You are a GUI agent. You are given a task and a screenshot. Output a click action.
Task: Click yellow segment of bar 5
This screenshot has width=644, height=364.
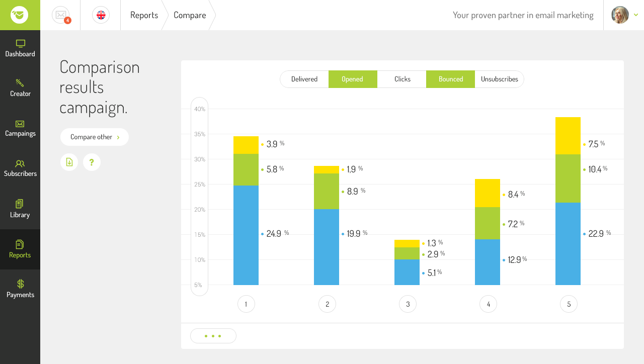point(568,136)
